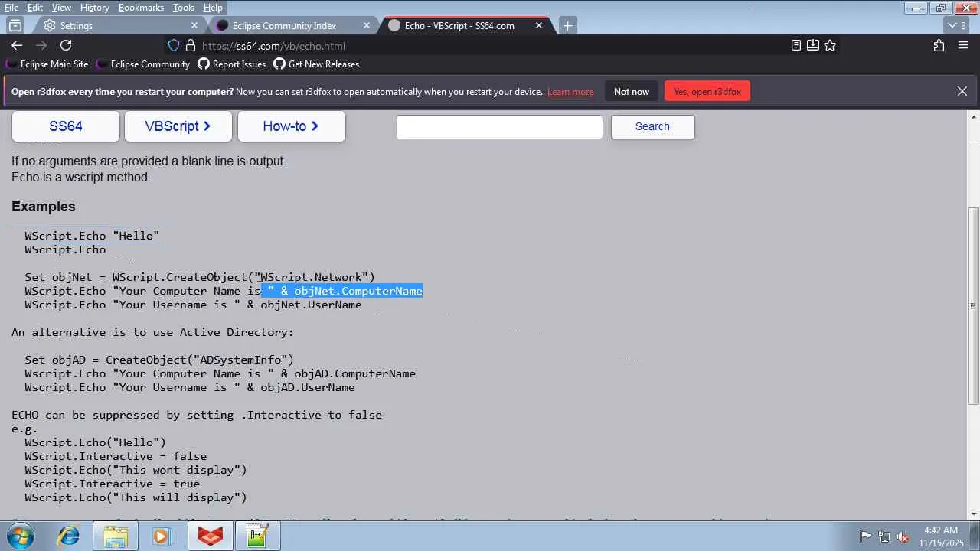Go to the SS64 home button
This screenshot has height=551, width=980.
(x=66, y=126)
